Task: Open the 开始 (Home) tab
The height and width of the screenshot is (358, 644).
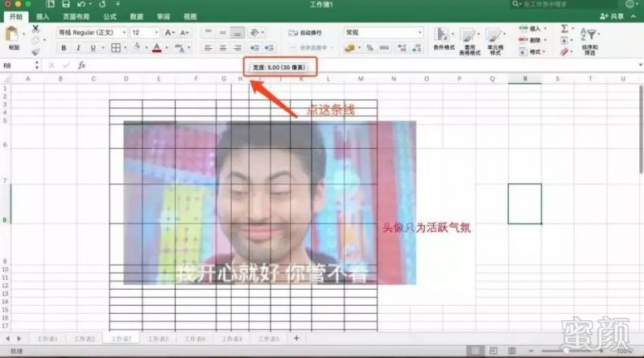Action: point(16,16)
